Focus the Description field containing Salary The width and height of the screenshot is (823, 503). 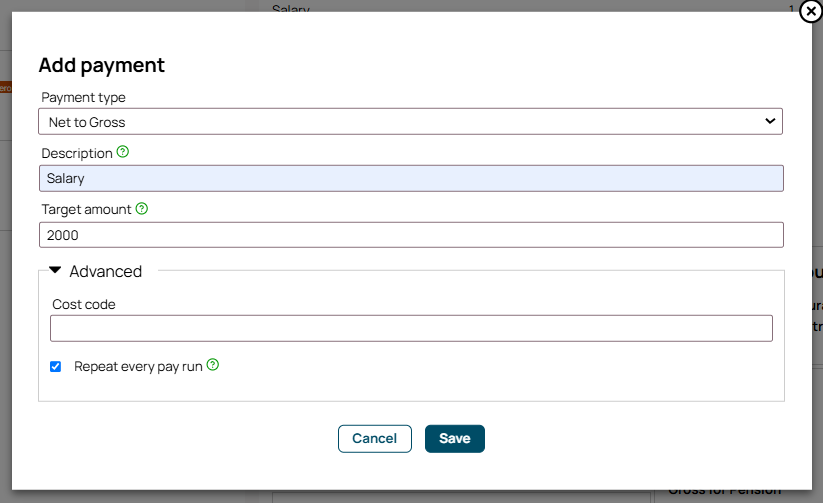pos(411,179)
